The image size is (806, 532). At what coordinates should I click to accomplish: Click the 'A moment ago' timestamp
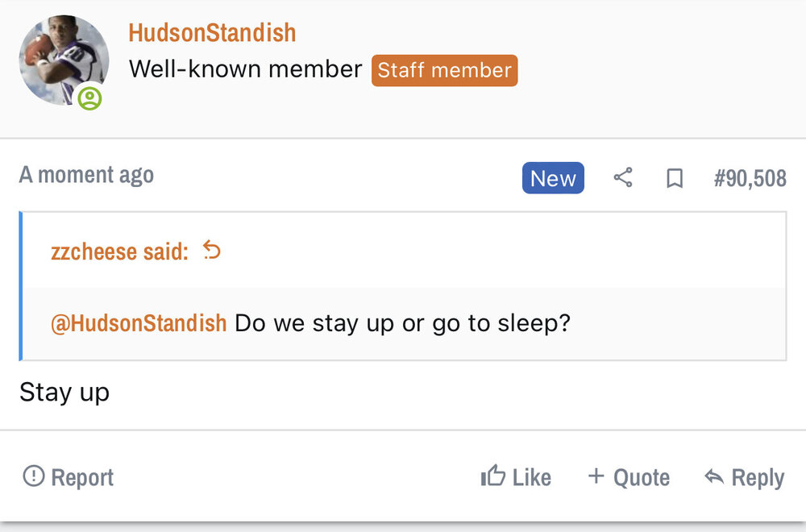point(86,175)
